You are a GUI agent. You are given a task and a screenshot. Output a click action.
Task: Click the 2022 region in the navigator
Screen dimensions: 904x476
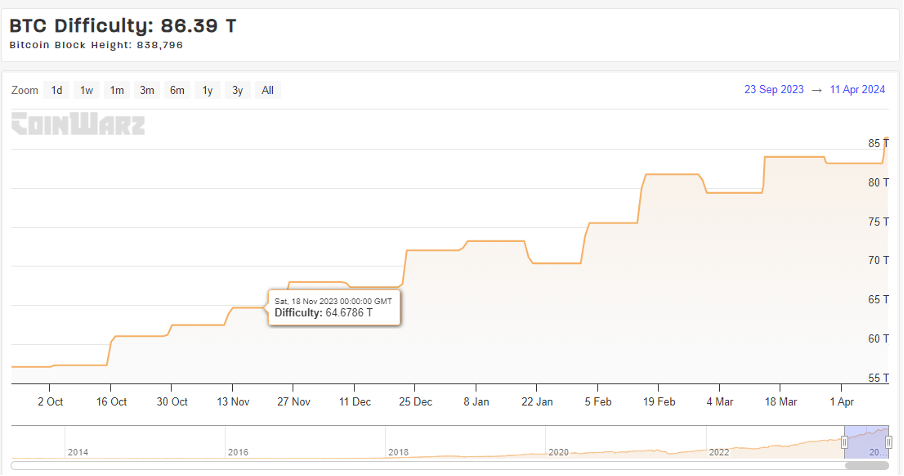click(719, 452)
